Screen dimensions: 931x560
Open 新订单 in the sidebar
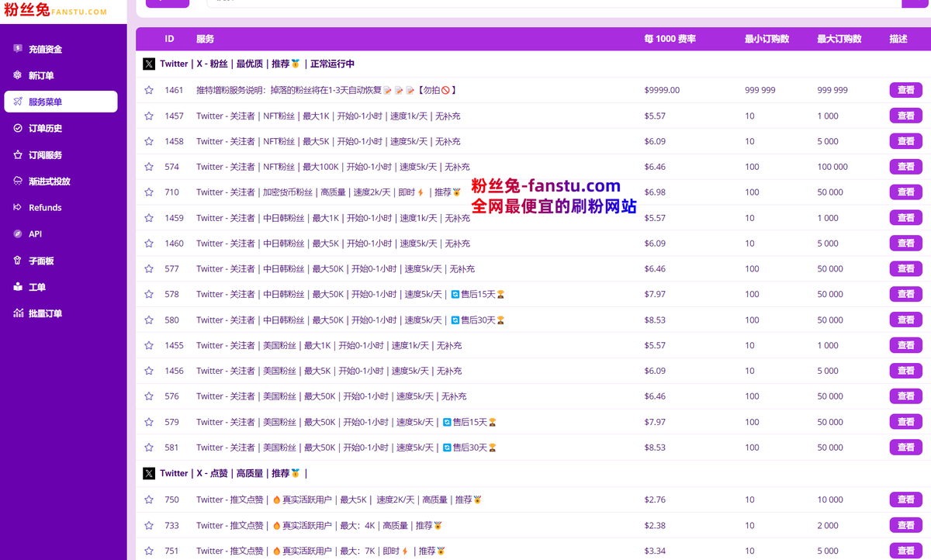[x=61, y=75]
